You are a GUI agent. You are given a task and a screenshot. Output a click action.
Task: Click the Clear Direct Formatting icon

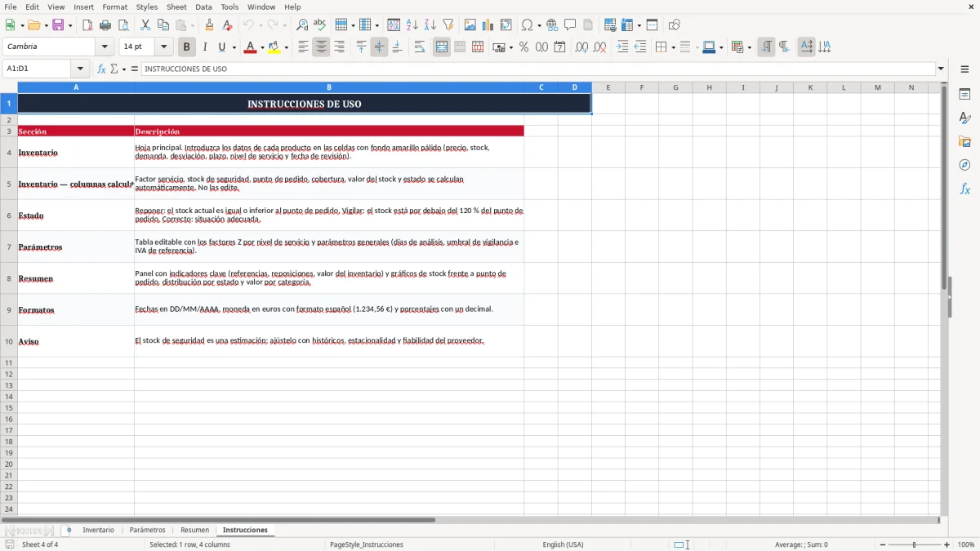[x=227, y=25]
